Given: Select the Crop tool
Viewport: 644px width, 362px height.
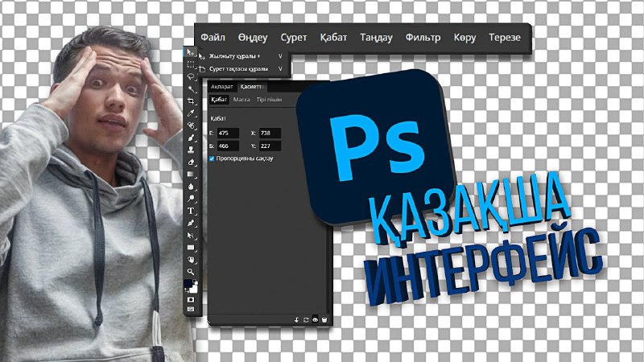Looking at the screenshot, I should (191, 101).
